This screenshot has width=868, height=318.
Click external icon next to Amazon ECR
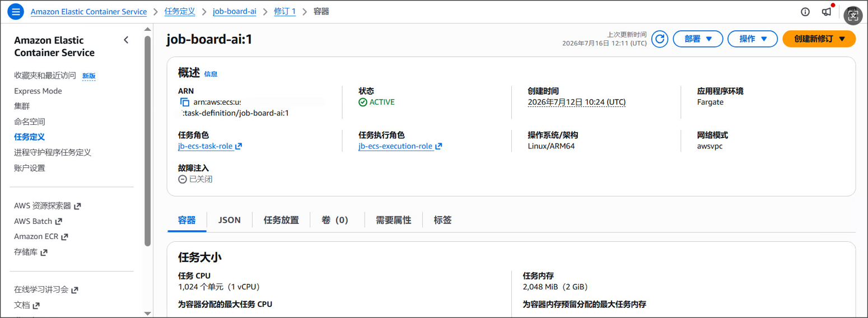coord(65,237)
